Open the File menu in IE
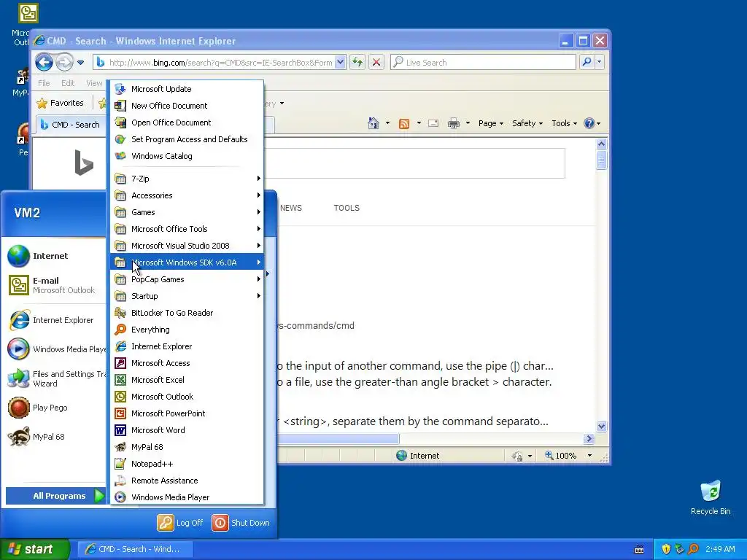Image resolution: width=747 pixels, height=560 pixels. point(44,83)
